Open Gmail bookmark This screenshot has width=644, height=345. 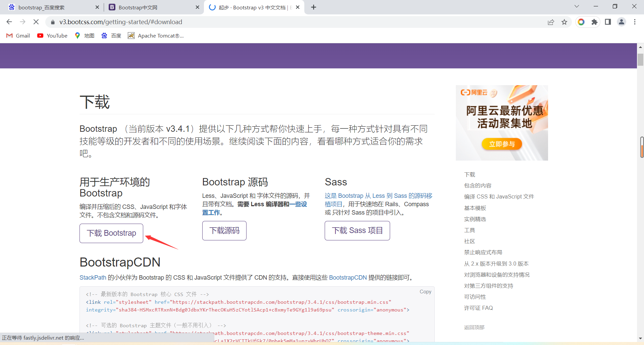18,36
